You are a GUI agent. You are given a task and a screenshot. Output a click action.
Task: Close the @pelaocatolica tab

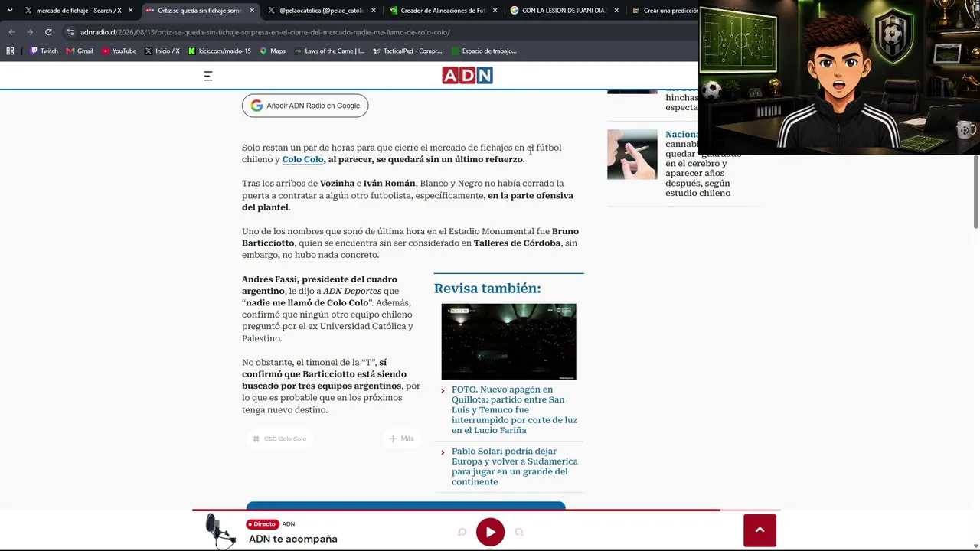[x=373, y=11]
